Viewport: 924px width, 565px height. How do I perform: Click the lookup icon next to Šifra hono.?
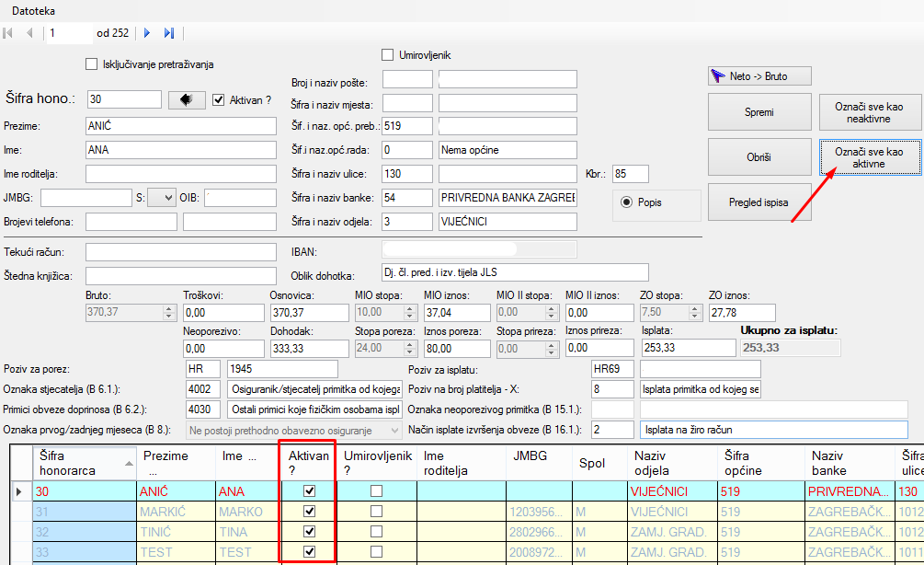tap(186, 99)
